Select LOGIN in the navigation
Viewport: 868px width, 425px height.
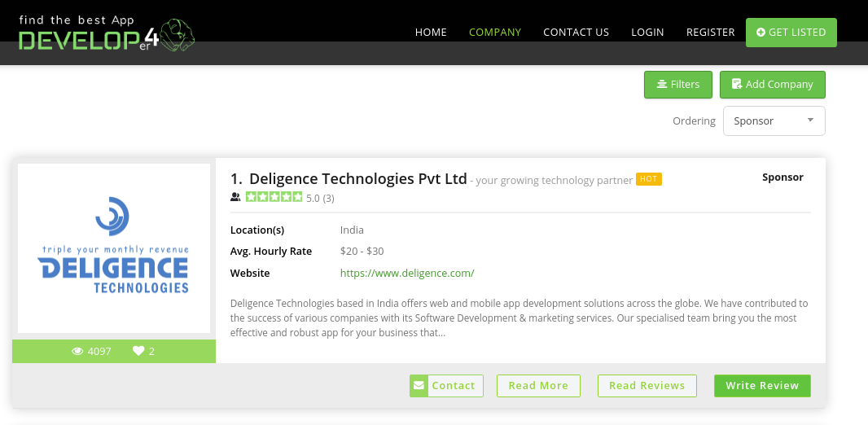click(x=647, y=32)
